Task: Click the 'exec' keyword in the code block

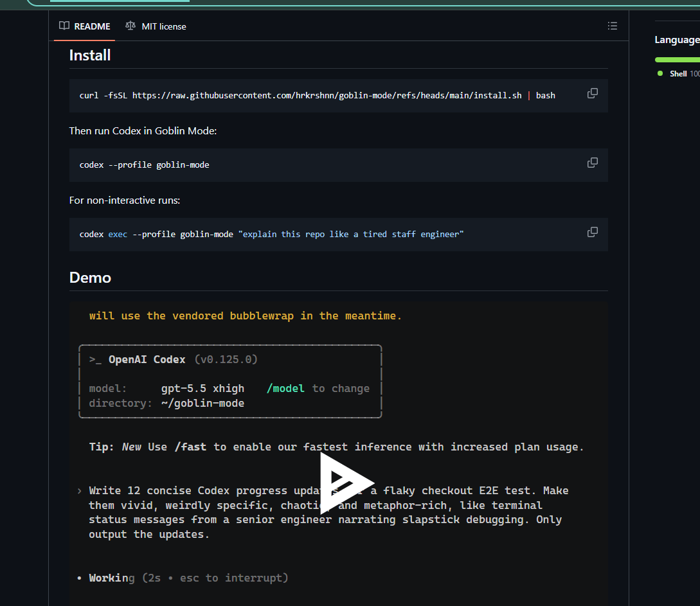Action: (x=118, y=235)
